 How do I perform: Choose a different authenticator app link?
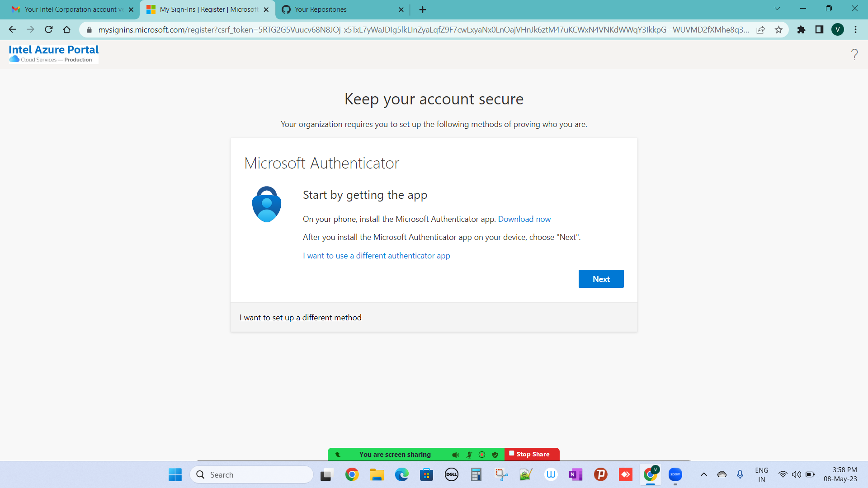click(x=376, y=256)
